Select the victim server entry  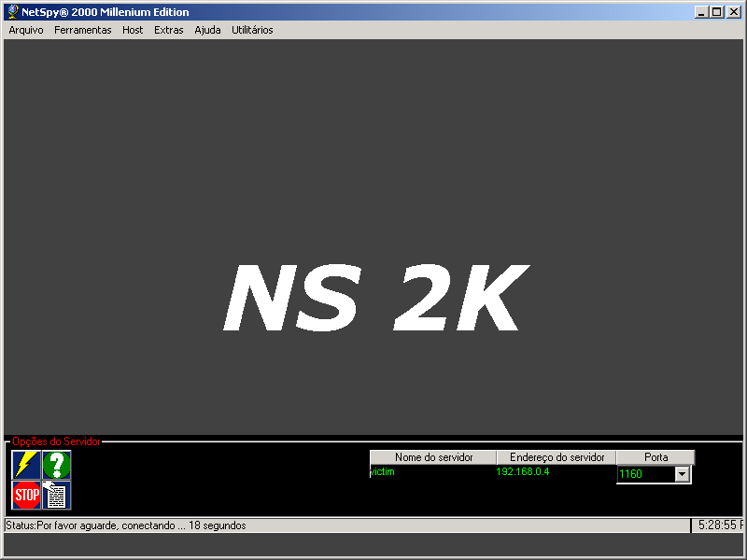tap(383, 472)
